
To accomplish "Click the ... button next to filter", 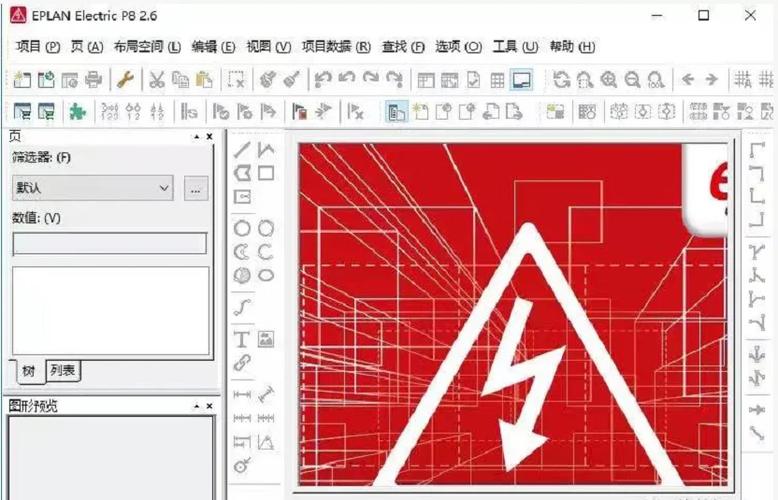I will (x=195, y=188).
